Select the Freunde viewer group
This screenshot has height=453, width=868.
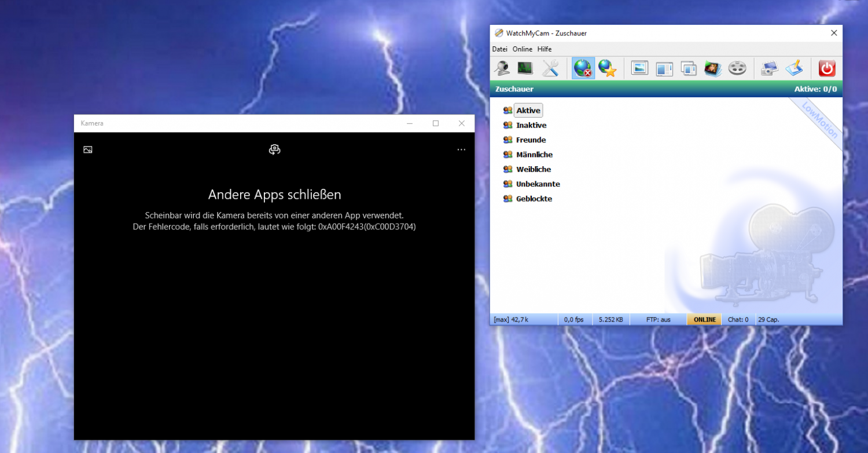pos(531,140)
